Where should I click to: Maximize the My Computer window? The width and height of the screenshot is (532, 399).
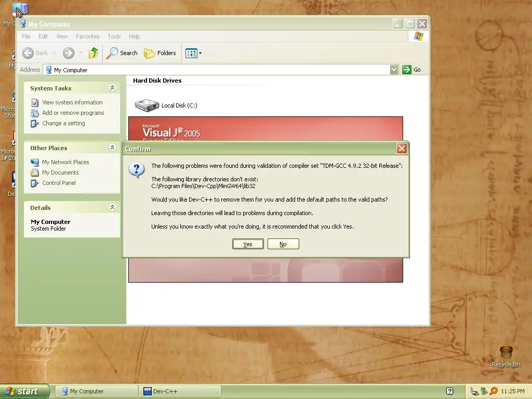pyautogui.click(x=410, y=24)
